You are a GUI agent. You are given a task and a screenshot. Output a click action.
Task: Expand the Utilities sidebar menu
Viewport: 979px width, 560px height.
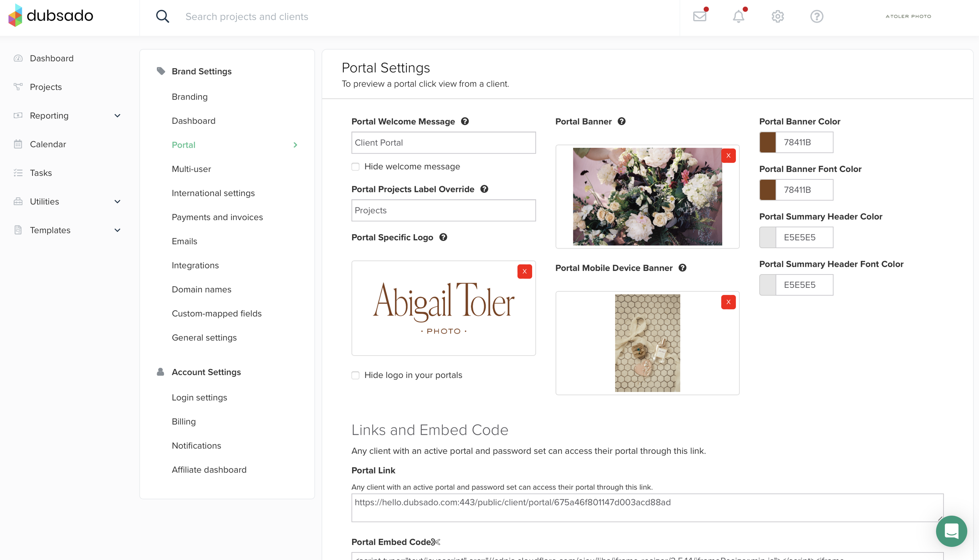point(117,202)
